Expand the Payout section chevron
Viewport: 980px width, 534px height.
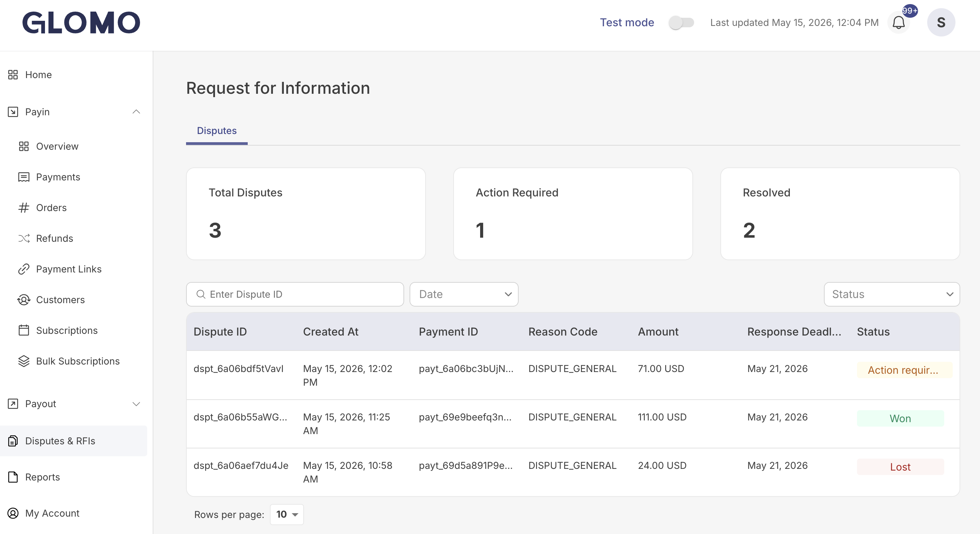coord(136,404)
